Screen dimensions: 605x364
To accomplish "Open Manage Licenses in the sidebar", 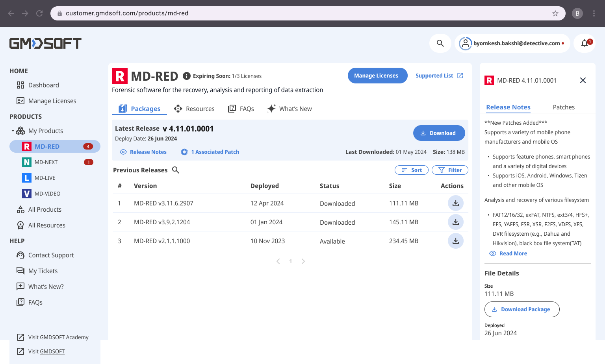I will (46, 101).
